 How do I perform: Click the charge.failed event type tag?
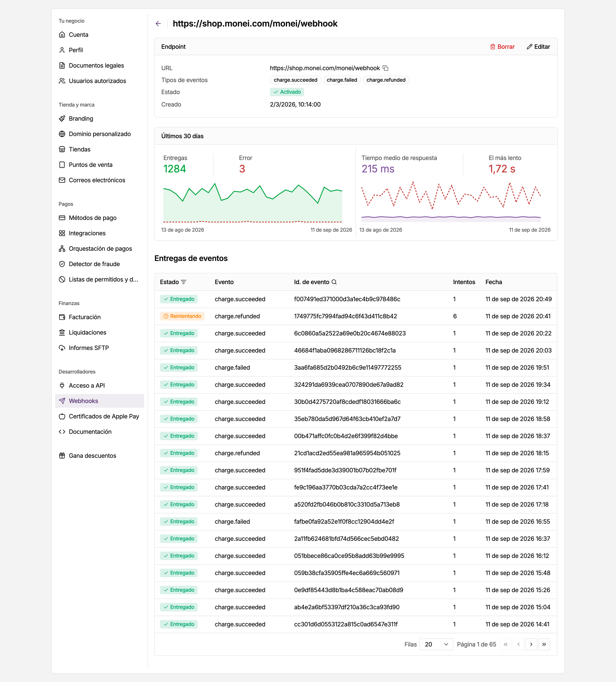[x=342, y=80]
